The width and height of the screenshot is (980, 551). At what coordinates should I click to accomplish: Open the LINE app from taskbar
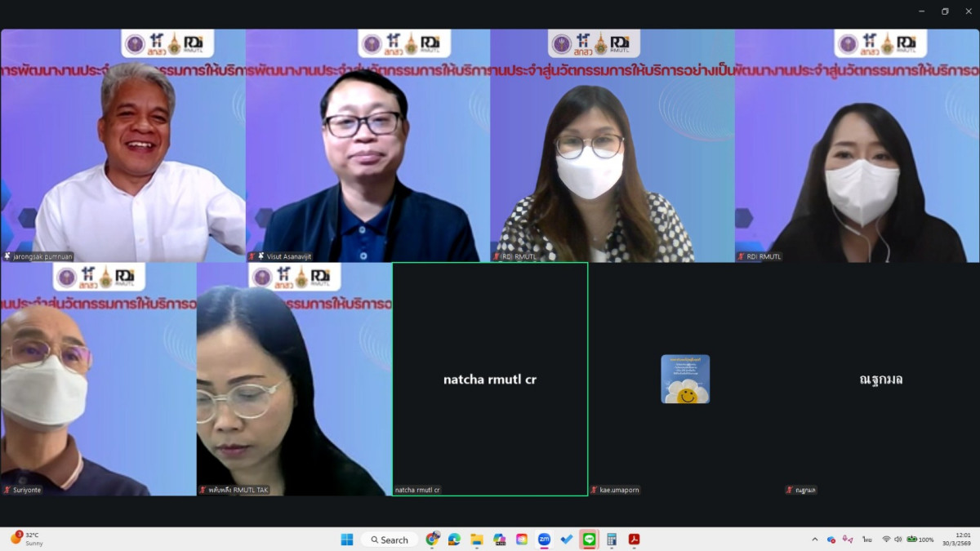pos(589,540)
